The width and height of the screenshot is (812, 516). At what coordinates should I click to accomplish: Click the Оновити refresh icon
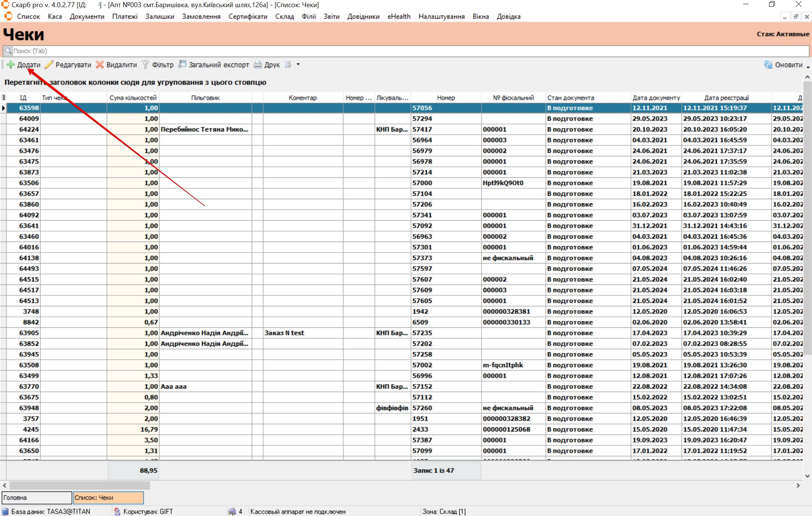(x=768, y=65)
